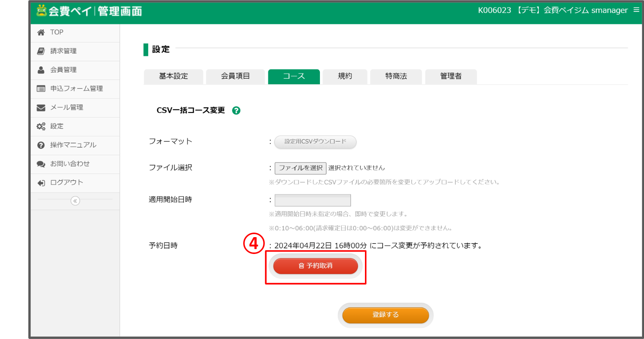The image size is (644, 339).
Task: Click ファイルを選択 to choose a file
Action: coord(300,168)
